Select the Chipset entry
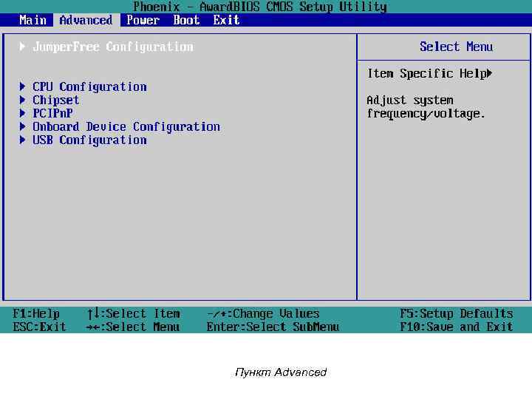 (x=56, y=100)
